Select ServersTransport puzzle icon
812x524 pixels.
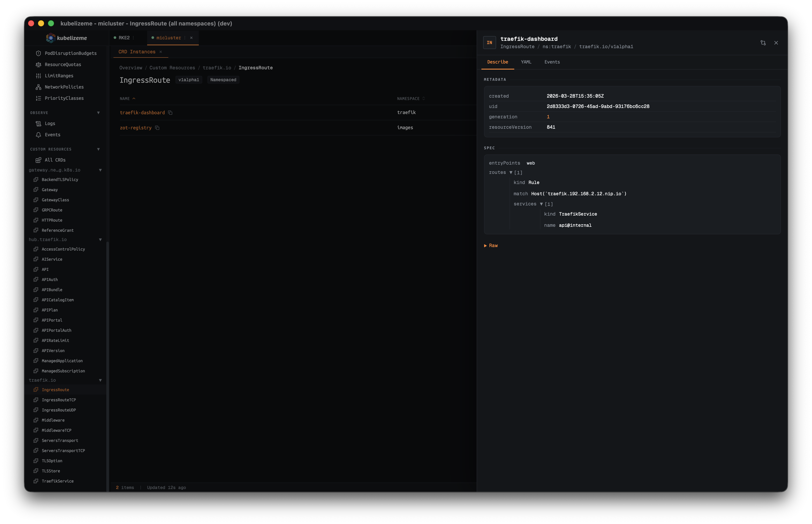coord(36,441)
